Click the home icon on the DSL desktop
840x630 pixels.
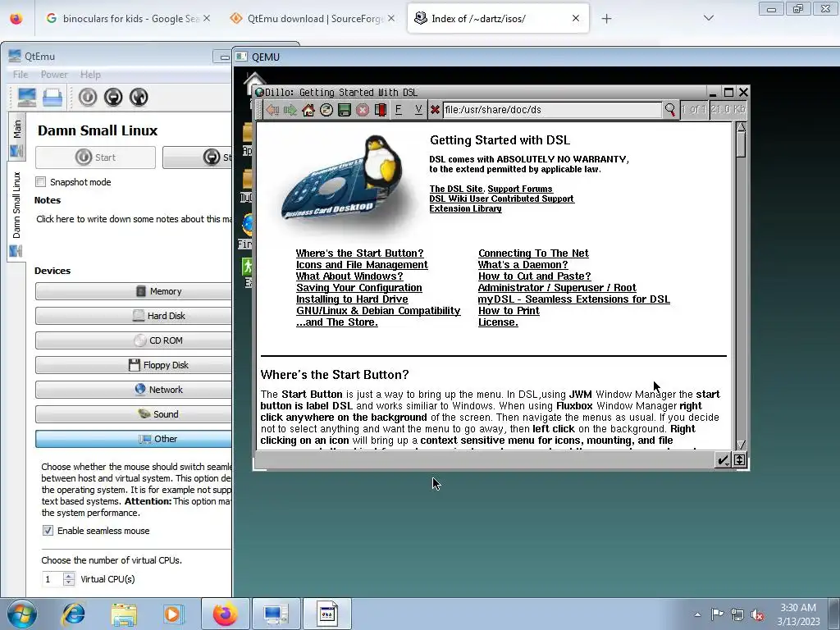[254, 80]
